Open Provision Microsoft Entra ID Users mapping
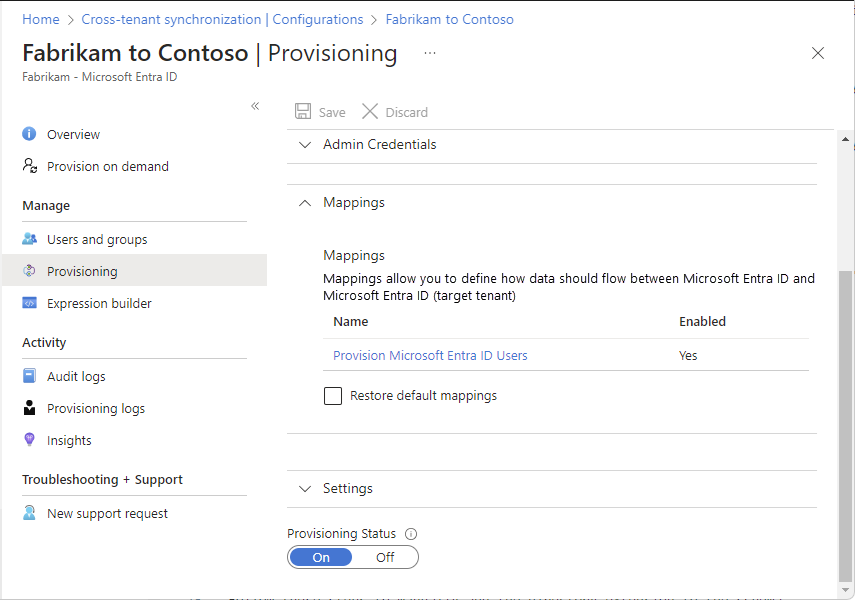The width and height of the screenshot is (855, 600). (430, 355)
